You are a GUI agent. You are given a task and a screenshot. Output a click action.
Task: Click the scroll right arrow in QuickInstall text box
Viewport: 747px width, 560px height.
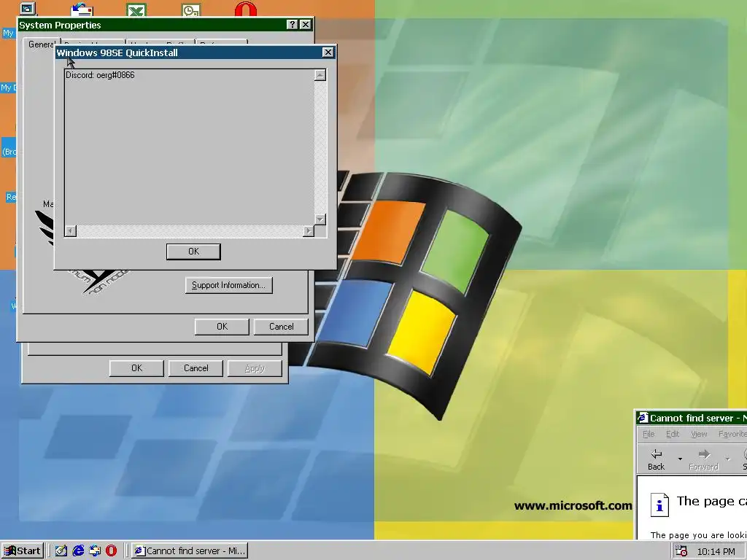309,231
